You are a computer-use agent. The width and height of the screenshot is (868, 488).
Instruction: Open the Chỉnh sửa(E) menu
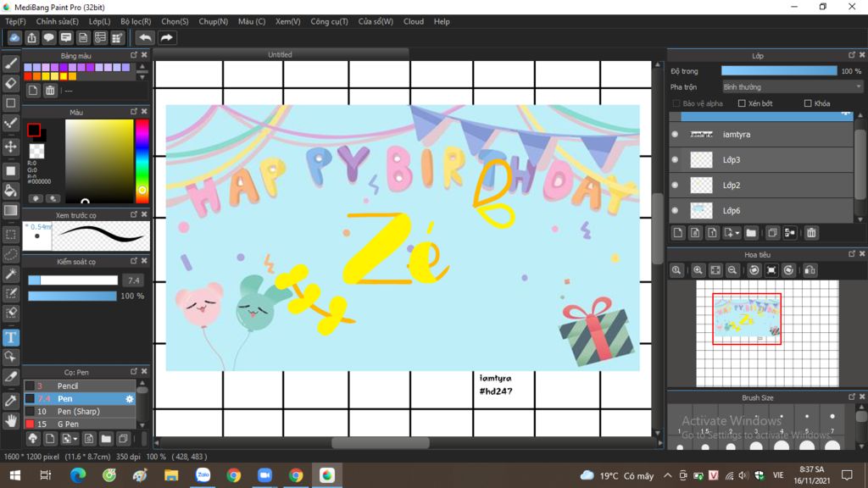[x=58, y=21]
